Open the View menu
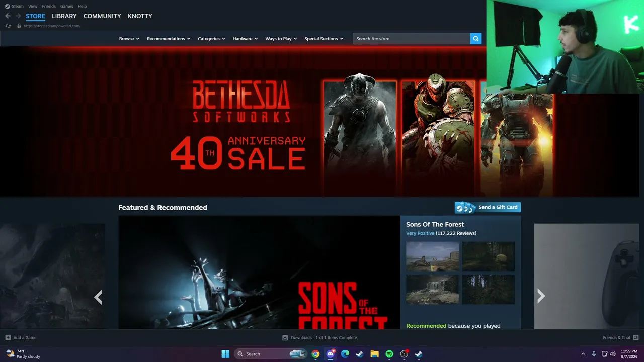Image resolution: width=644 pixels, height=362 pixels. click(33, 6)
